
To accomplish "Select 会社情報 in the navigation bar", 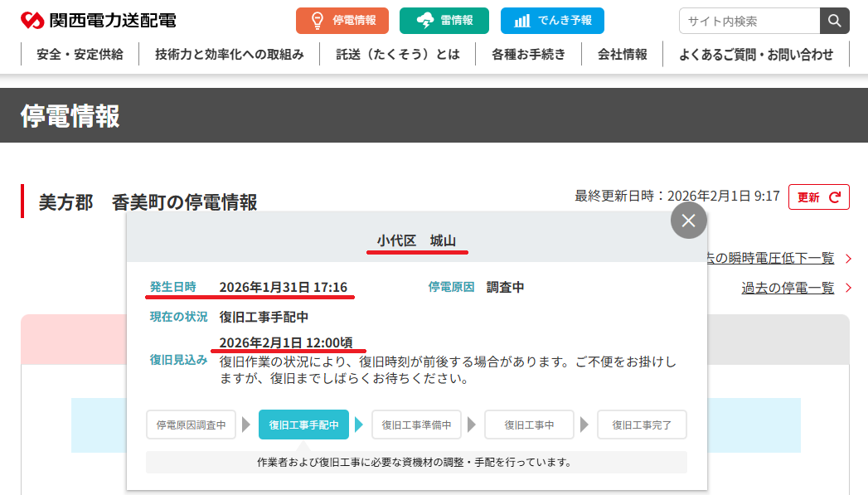I will [622, 53].
